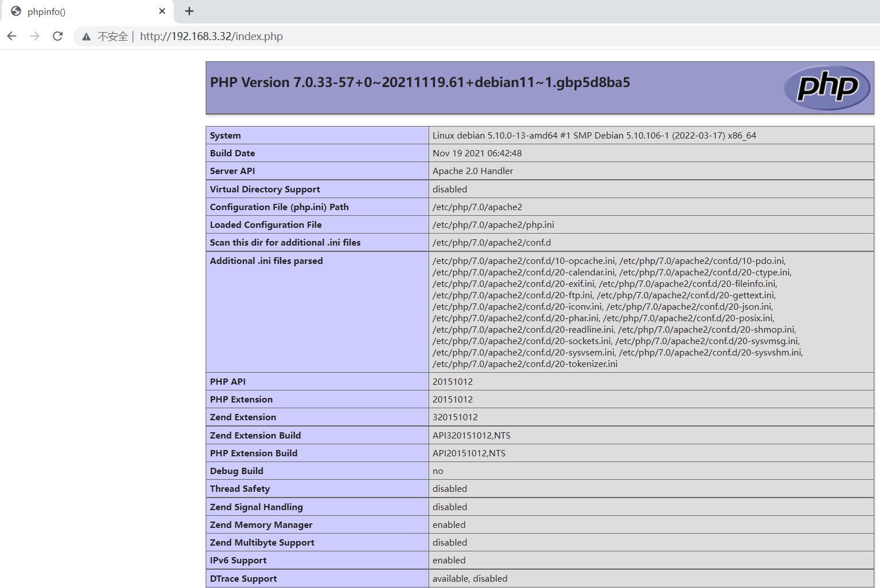Viewport: 880px width, 588px height.
Task: Click the PHP API value 20151012
Action: tap(453, 382)
